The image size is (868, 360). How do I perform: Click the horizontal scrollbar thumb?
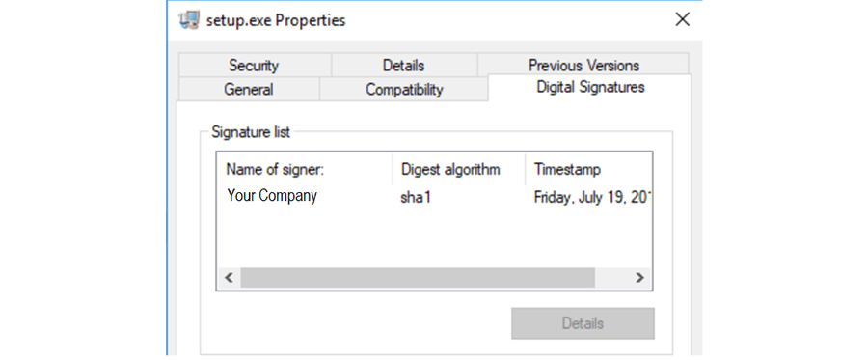coord(418,277)
